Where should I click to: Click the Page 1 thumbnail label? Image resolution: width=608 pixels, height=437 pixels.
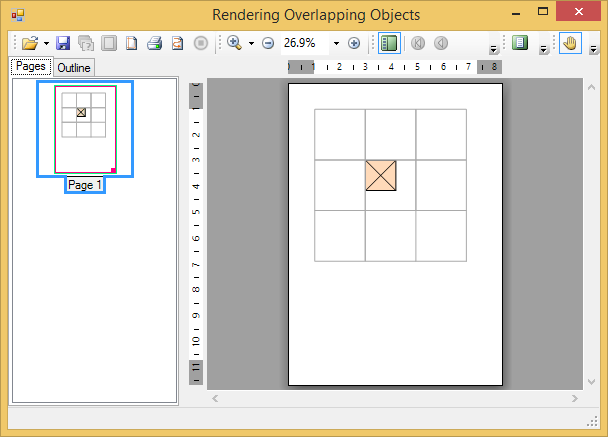coord(85,185)
